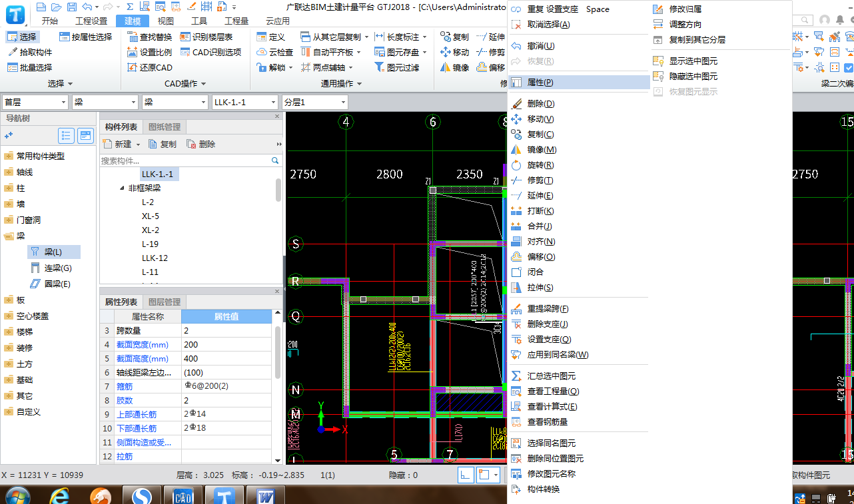Choose 删除(D) in the context menu
854x504 pixels.
(579, 104)
